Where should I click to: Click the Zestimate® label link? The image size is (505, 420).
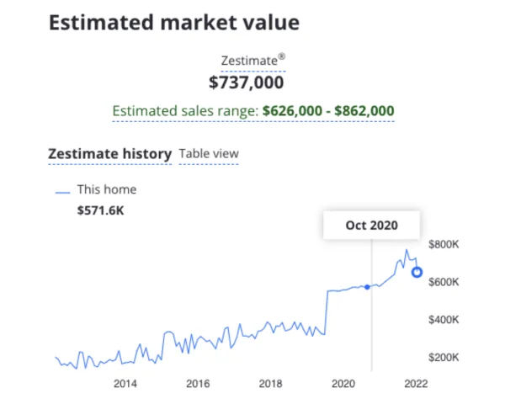point(252,61)
